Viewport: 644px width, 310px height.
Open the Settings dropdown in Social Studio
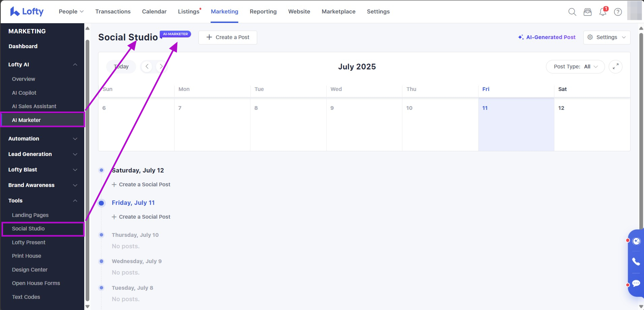point(607,37)
